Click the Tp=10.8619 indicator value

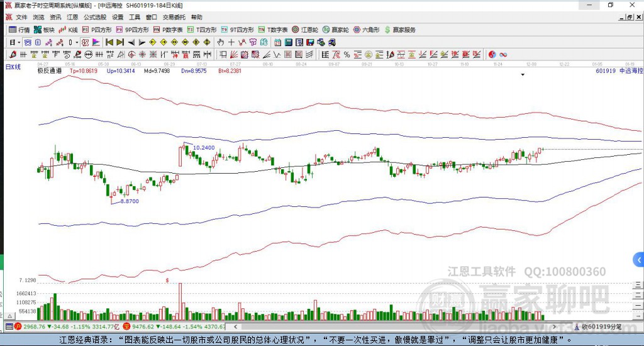tap(84, 70)
